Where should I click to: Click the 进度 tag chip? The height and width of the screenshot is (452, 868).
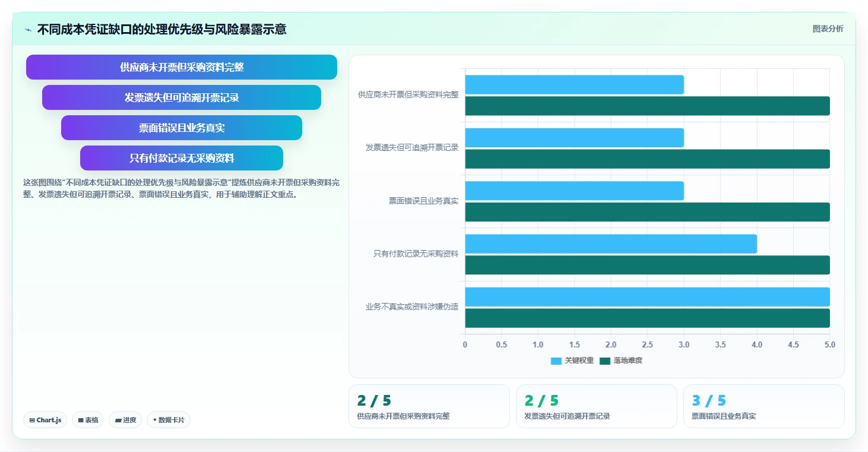(125, 420)
